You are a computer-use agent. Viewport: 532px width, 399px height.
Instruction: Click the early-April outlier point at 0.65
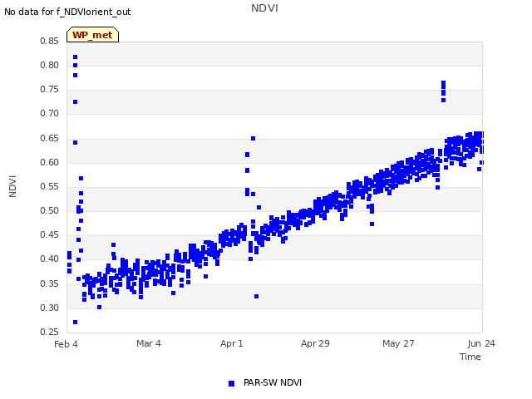coord(253,139)
